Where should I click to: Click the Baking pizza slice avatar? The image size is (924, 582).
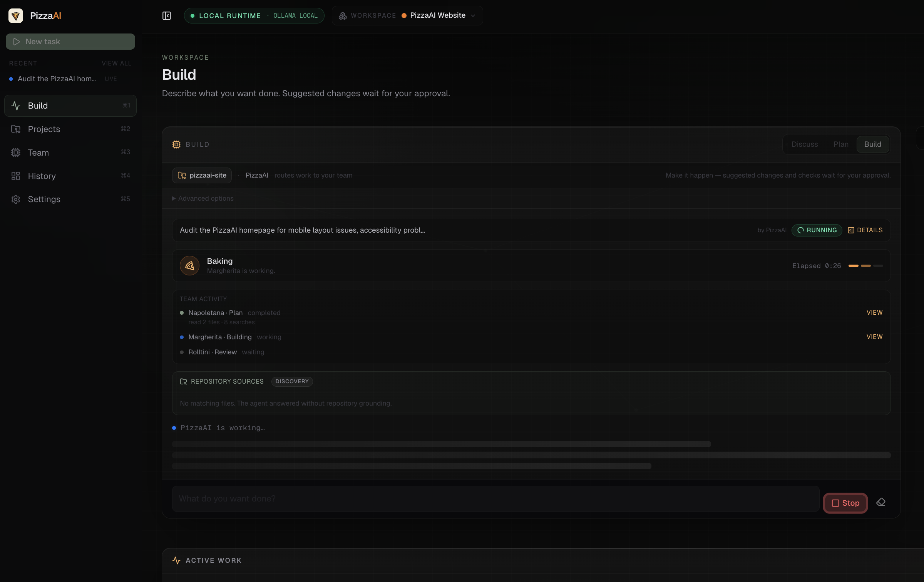tap(189, 266)
